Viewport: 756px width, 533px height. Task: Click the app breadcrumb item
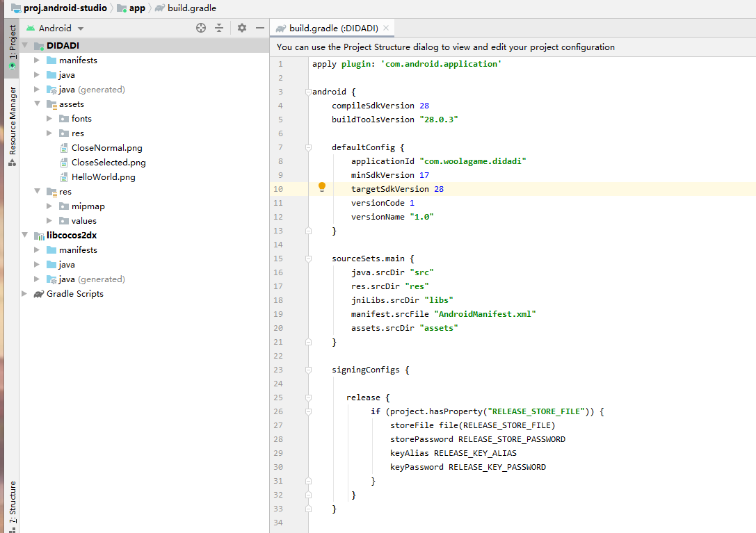[x=131, y=8]
